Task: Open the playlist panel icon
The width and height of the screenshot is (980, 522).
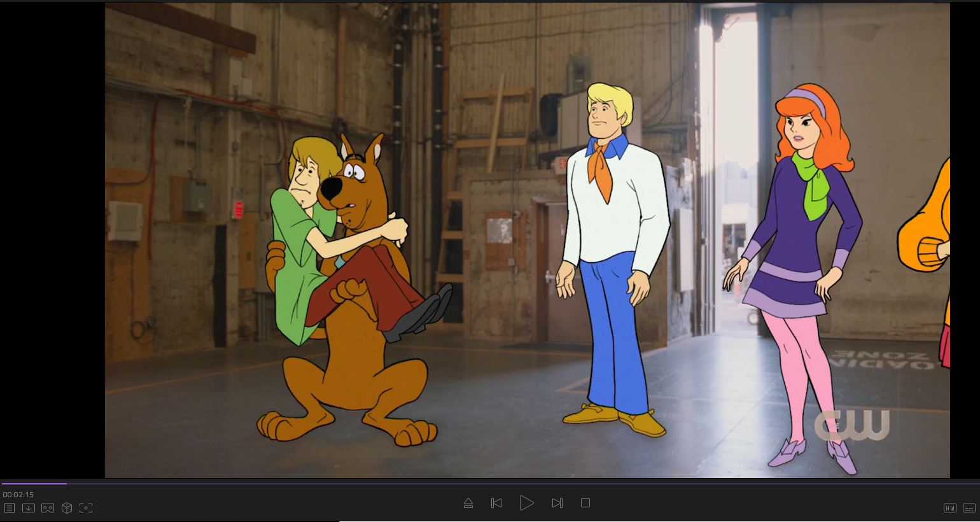Action: [x=10, y=508]
